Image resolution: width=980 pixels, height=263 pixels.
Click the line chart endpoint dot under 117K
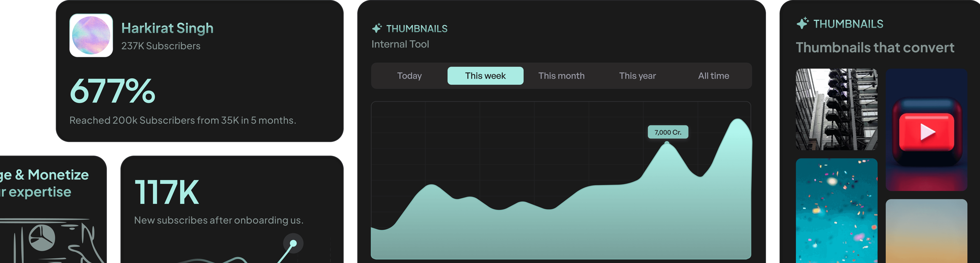point(293,243)
